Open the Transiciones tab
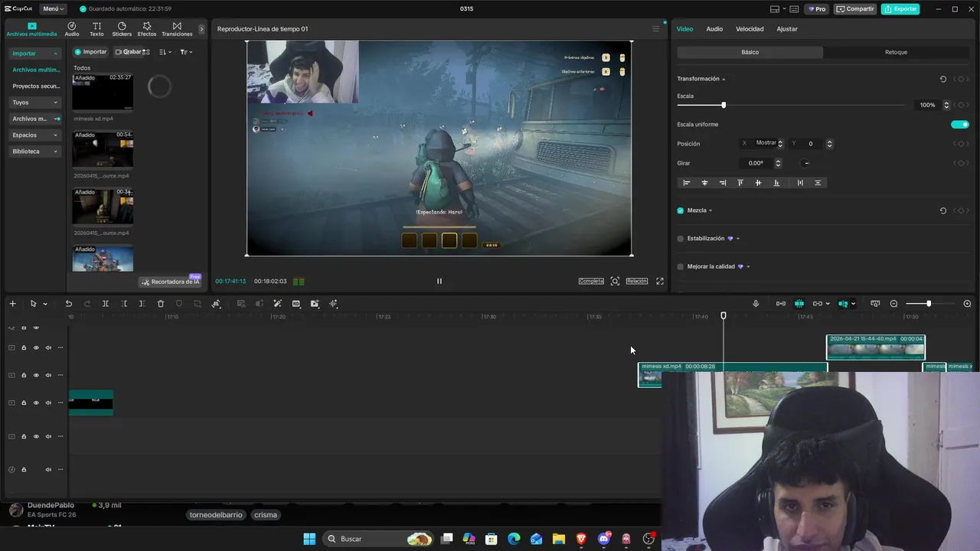 pyautogui.click(x=177, y=29)
